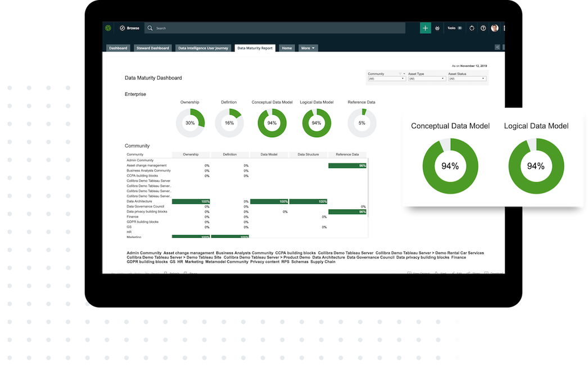Screen dimensions: 588x366
Task: Open the More tabs dropdown
Action: tap(308, 48)
